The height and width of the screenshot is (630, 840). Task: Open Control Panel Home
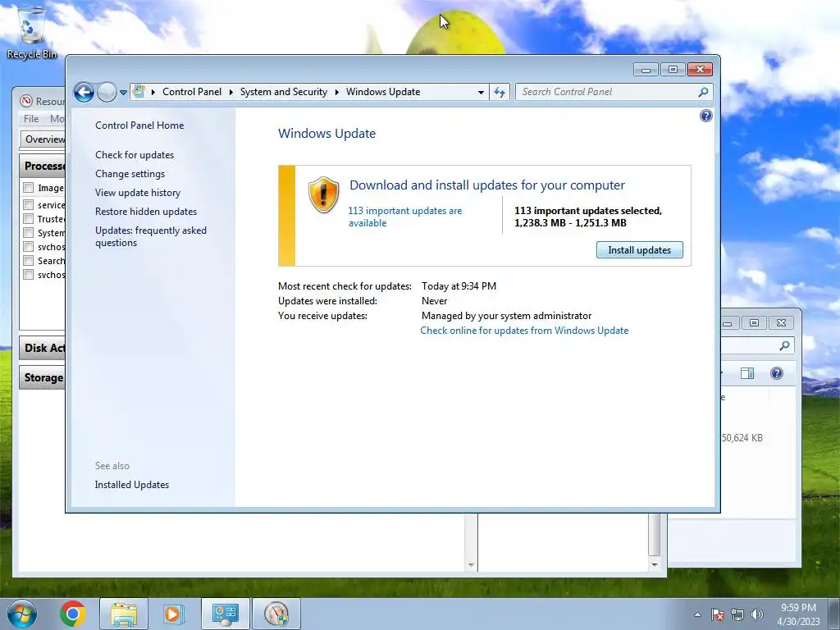(x=139, y=126)
